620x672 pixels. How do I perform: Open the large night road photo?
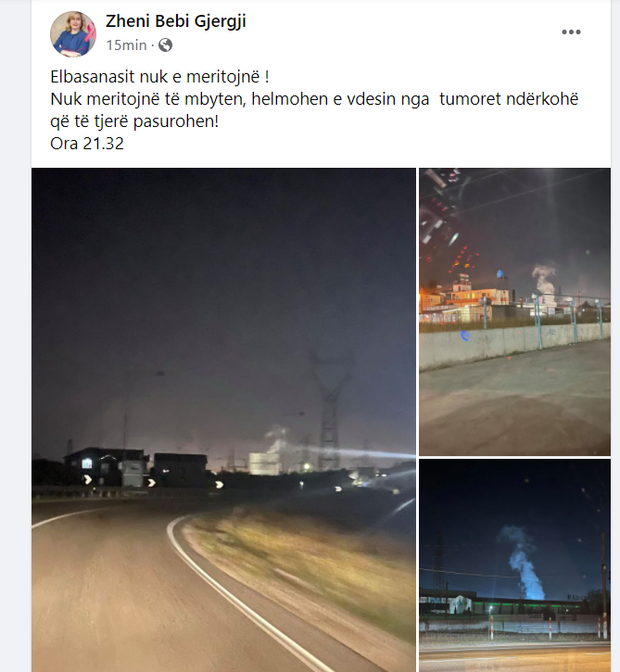click(223, 420)
